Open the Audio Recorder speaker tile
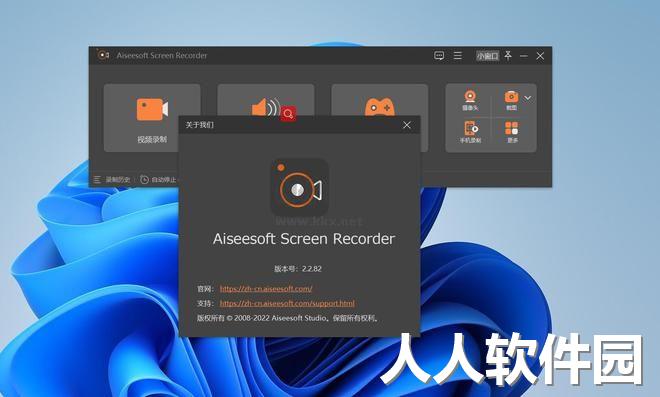Image resolution: width=660 pixels, height=397 pixels. pyautogui.click(x=266, y=99)
